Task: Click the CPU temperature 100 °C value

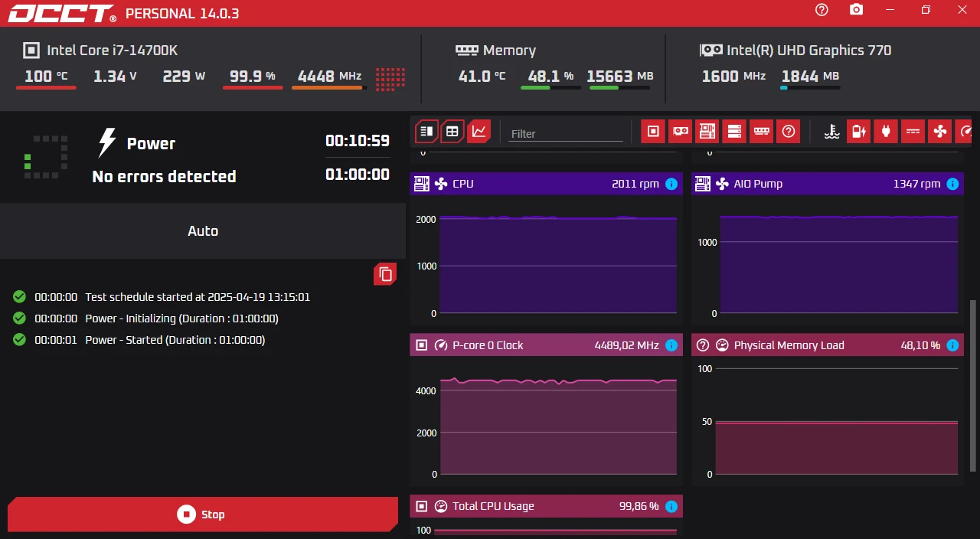Action: pos(46,76)
